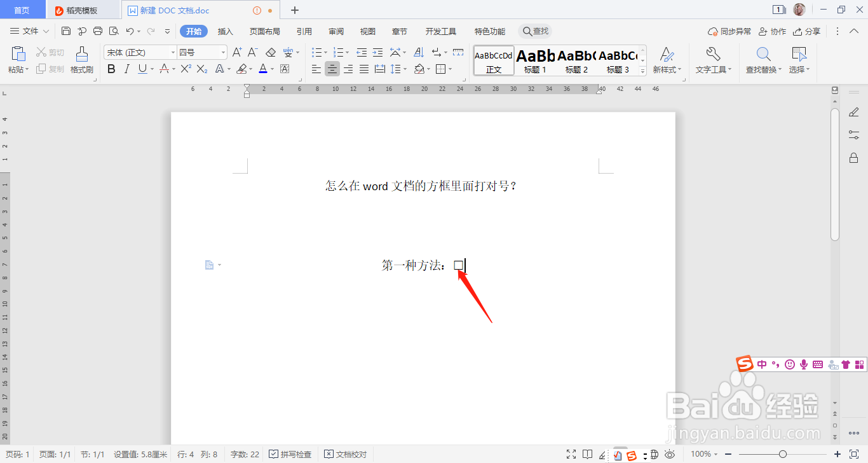The image size is (868, 463).
Task: Open the 审阅 ribbon tab
Action: tap(336, 31)
